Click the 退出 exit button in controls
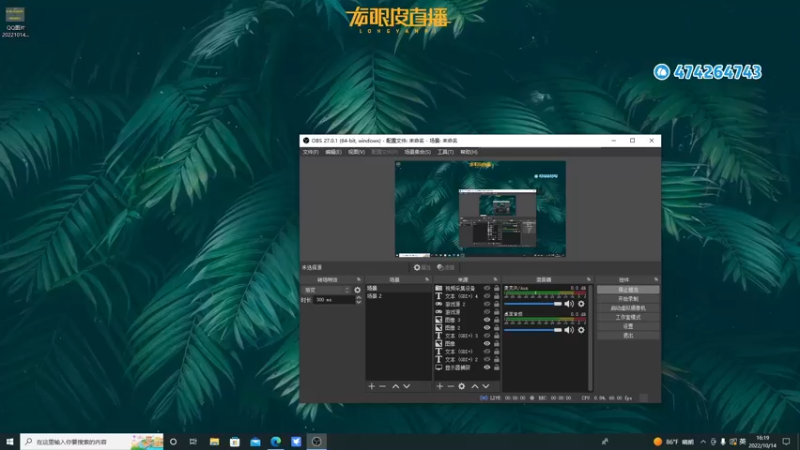Image resolution: width=800 pixels, height=450 pixels. click(x=628, y=336)
